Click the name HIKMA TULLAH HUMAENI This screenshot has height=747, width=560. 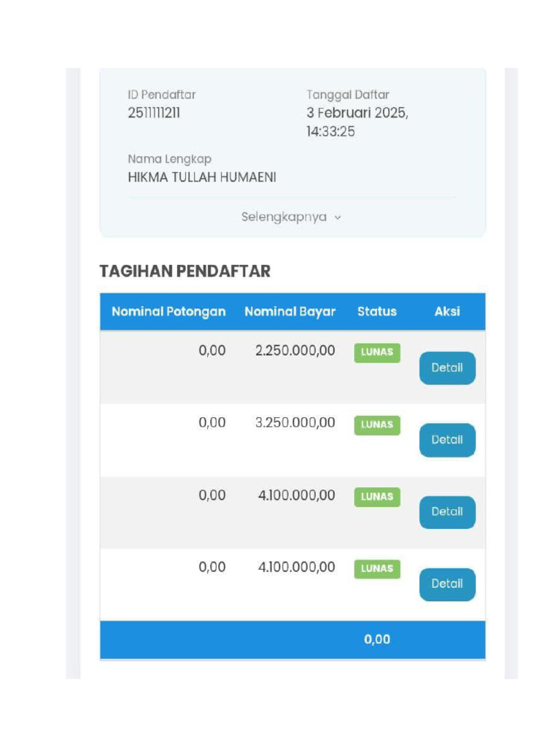click(x=202, y=177)
